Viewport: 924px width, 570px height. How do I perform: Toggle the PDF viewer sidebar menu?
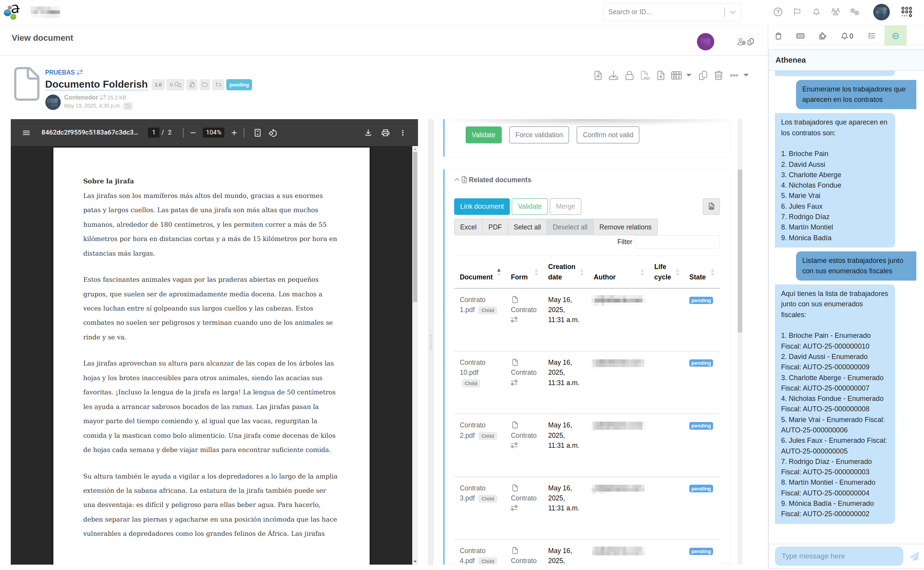pos(26,133)
